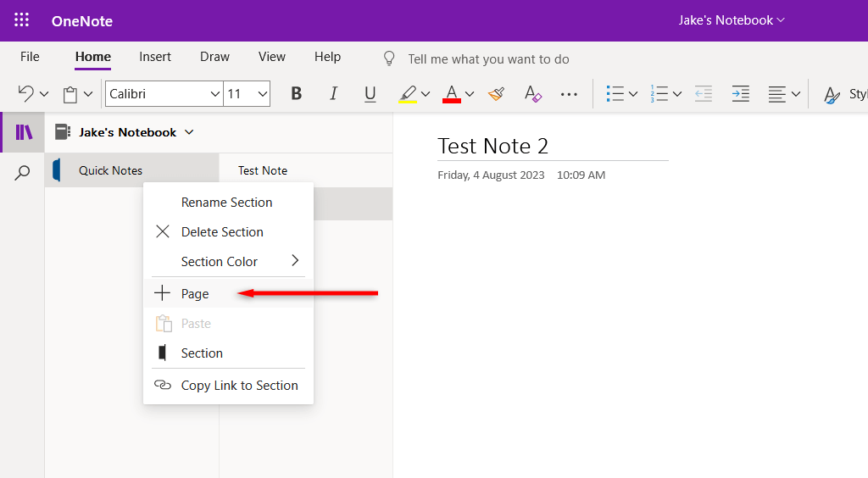Click the Tell me what you want to do box
Viewport: 868px width, 478px height.
488,58
